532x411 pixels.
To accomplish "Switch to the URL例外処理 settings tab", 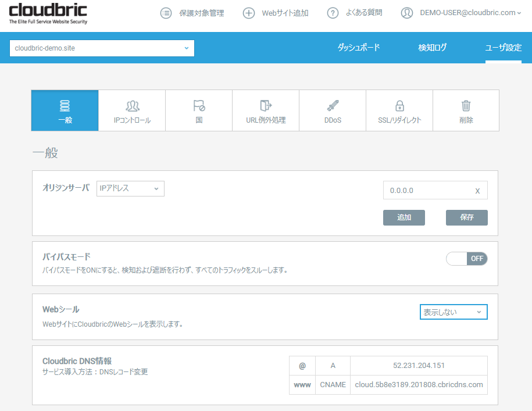I will click(266, 110).
